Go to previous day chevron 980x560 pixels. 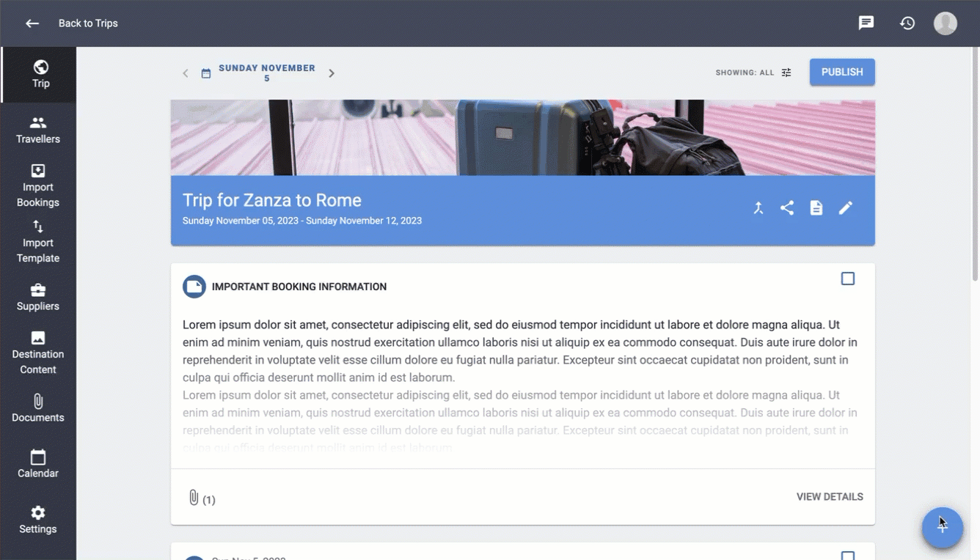(186, 73)
